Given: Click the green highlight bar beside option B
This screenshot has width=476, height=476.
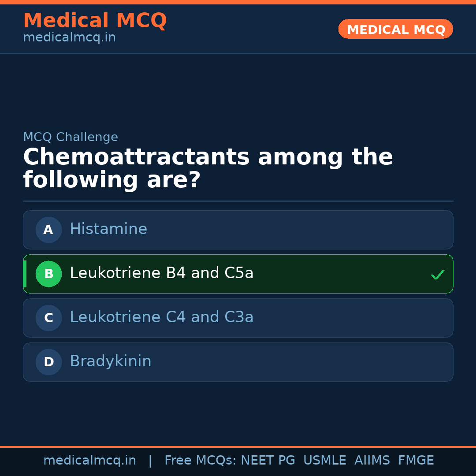Looking at the screenshot, I should [x=25, y=274].
